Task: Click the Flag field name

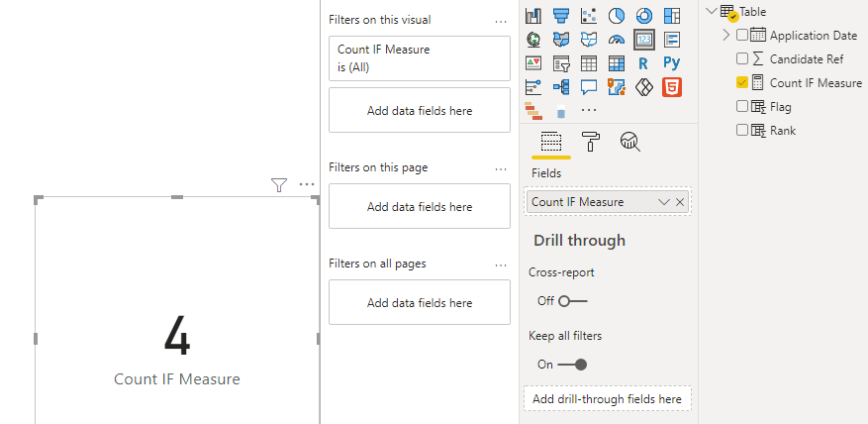Action: click(x=781, y=106)
